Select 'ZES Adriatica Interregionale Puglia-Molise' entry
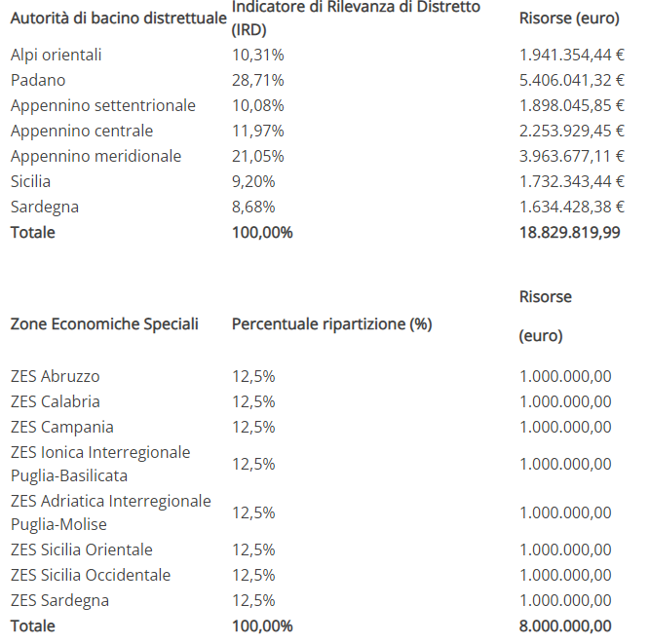650x644 pixels. pyautogui.click(x=111, y=512)
